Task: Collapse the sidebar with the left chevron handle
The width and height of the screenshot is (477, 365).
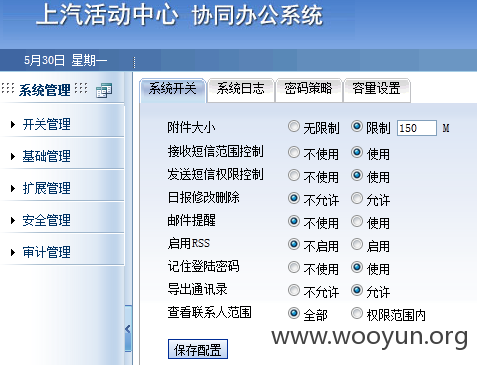Action: click(128, 329)
